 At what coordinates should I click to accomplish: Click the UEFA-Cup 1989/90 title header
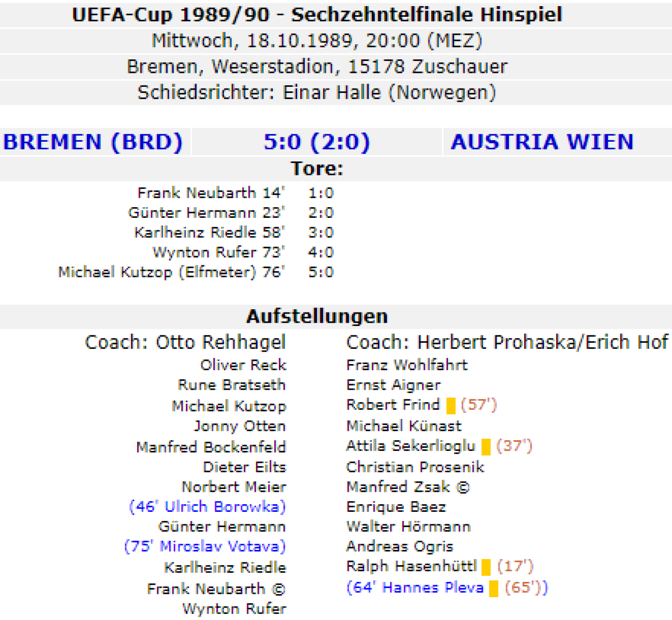[317, 15]
